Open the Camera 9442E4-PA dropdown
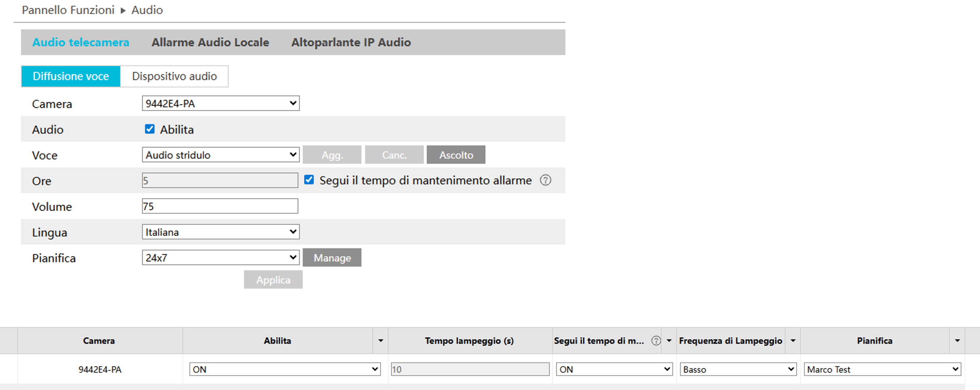The height and width of the screenshot is (390, 980). click(221, 103)
